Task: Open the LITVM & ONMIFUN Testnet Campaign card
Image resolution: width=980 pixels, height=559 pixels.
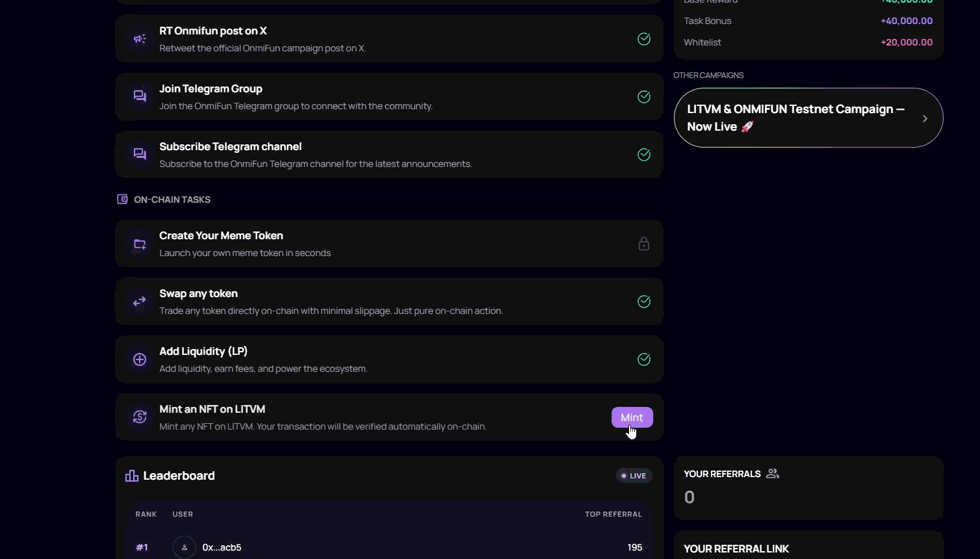Action: pos(795,118)
